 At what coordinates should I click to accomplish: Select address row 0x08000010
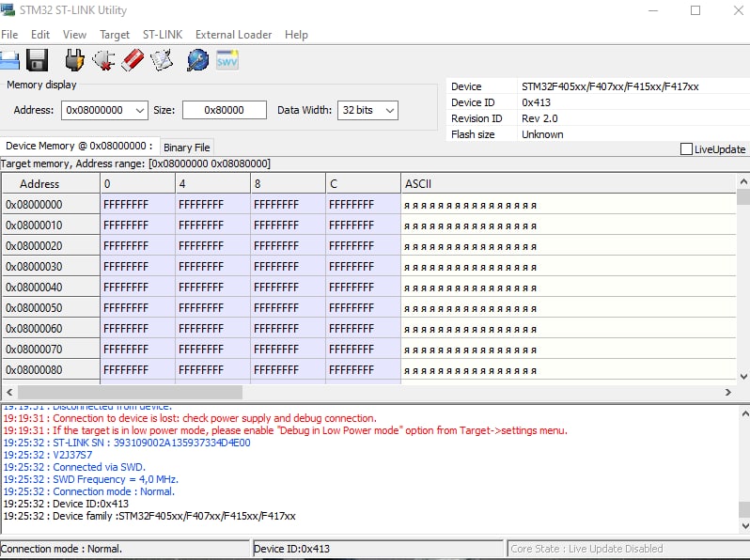51,226
